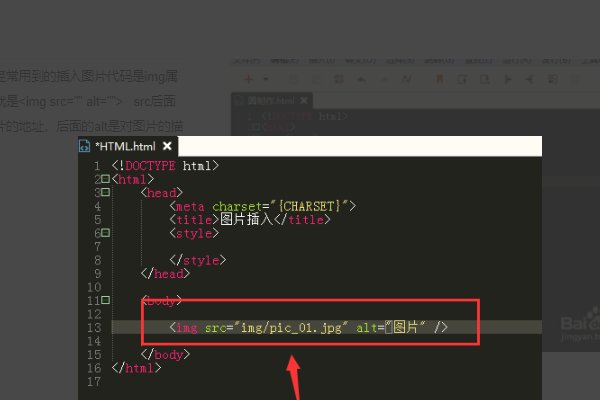Screen dimensions: 600x400
Task: Click line number 13 in the gutter
Action: pos(95,328)
